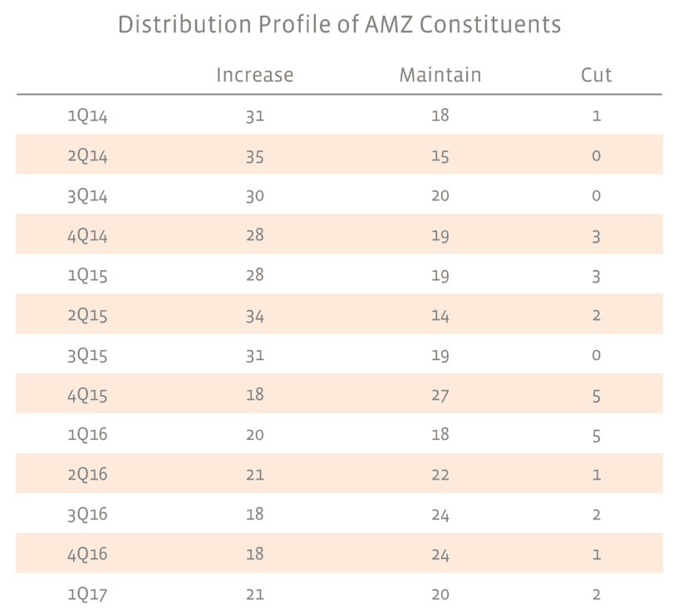Select the Maintain column header
678x616 pixels.
(x=440, y=76)
